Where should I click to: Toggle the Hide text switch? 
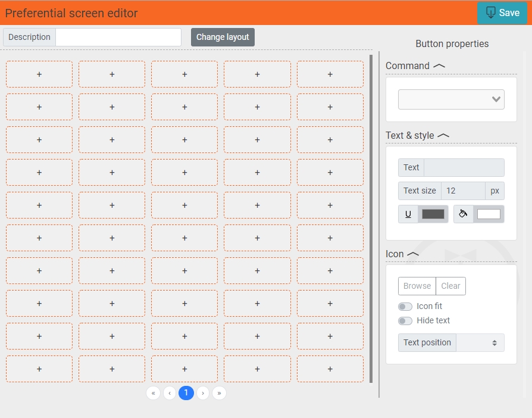click(405, 321)
